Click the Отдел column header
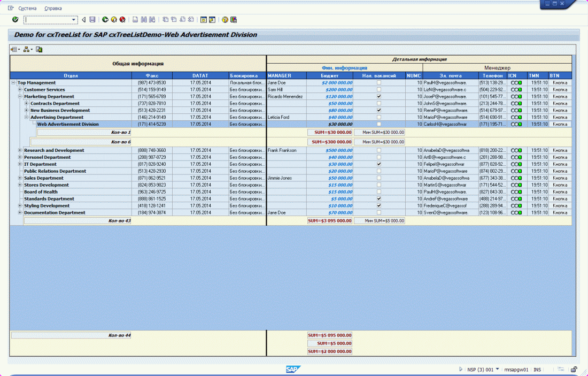588x376 pixels. pyautogui.click(x=71, y=75)
